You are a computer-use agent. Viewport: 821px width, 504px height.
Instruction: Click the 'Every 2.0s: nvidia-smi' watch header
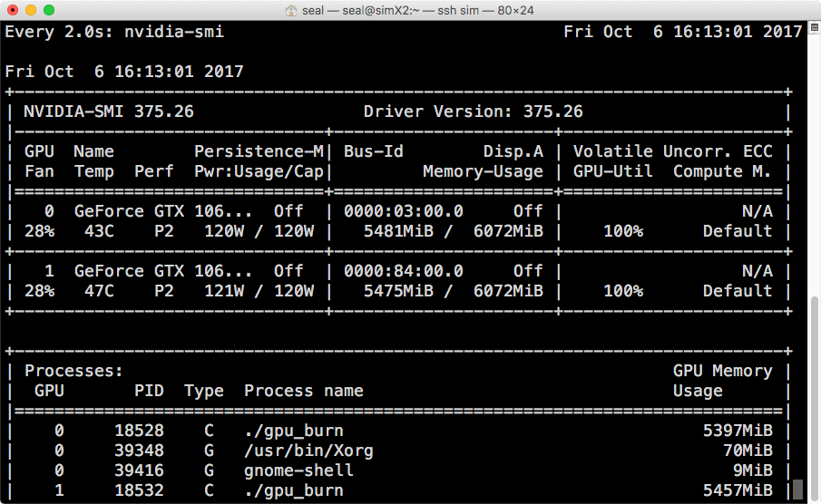click(114, 32)
